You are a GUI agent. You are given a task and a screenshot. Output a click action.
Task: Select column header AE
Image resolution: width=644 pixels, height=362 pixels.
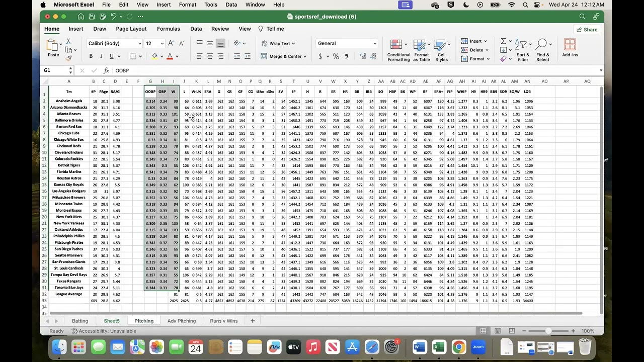[426, 81]
